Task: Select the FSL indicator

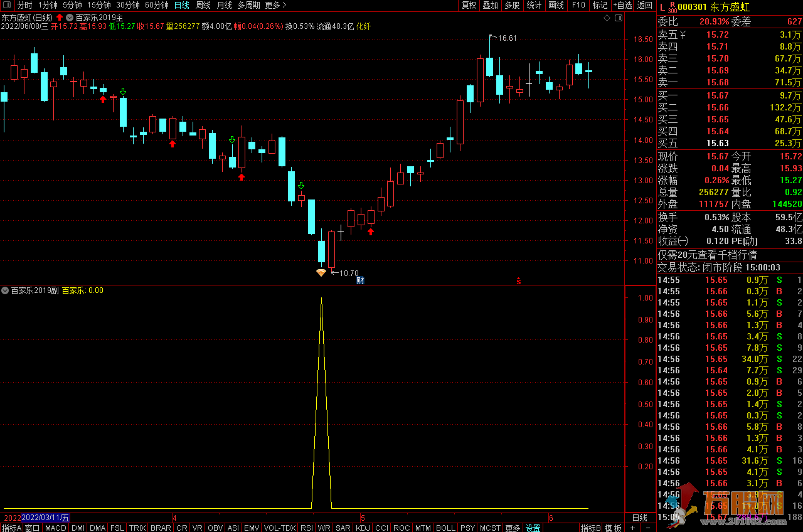Action: (x=117, y=528)
